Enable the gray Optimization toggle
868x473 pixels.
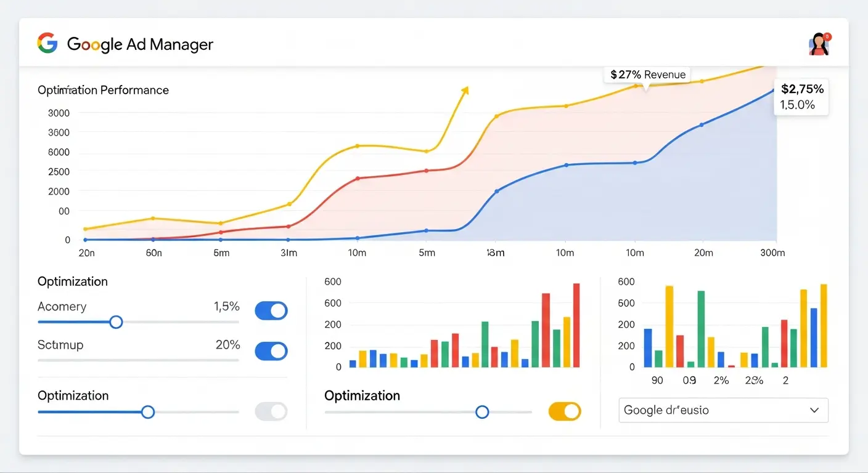[x=271, y=411]
